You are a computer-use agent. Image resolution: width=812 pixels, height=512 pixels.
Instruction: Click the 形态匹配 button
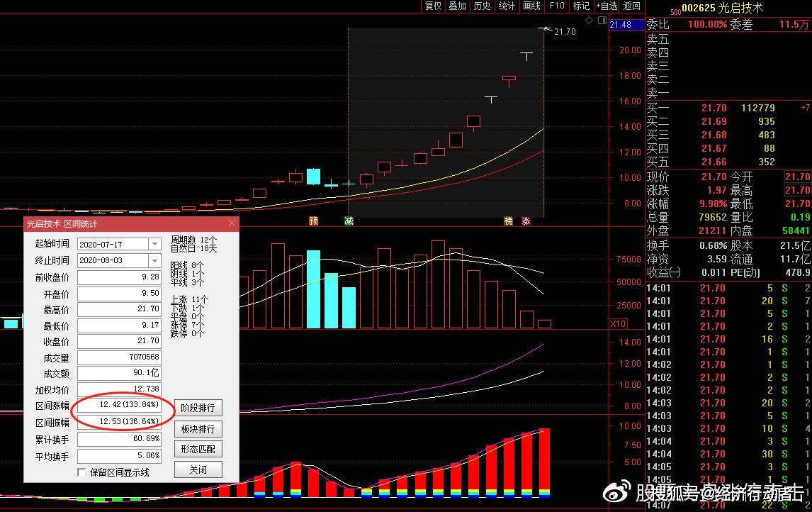pyautogui.click(x=198, y=449)
